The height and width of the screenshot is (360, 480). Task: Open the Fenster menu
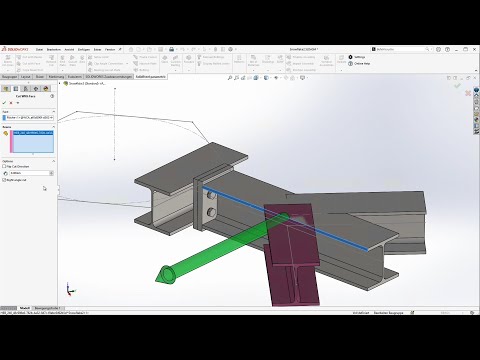[x=110, y=49]
